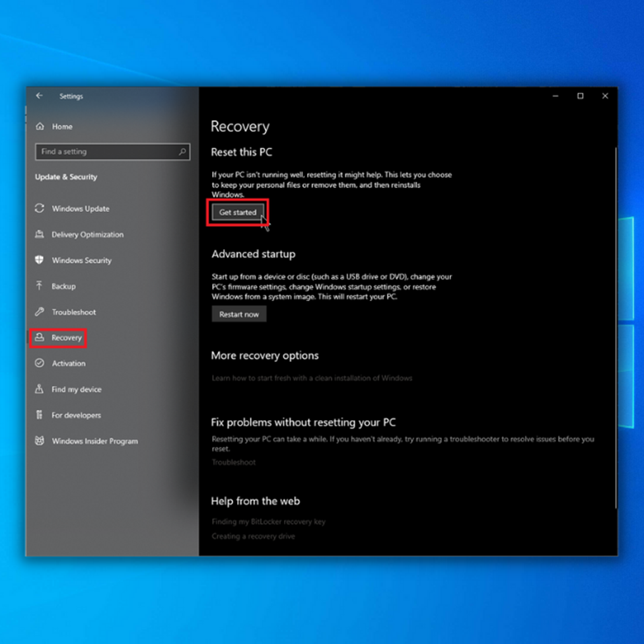
Task: Click Get started under Reset this PC
Action: pyautogui.click(x=238, y=212)
